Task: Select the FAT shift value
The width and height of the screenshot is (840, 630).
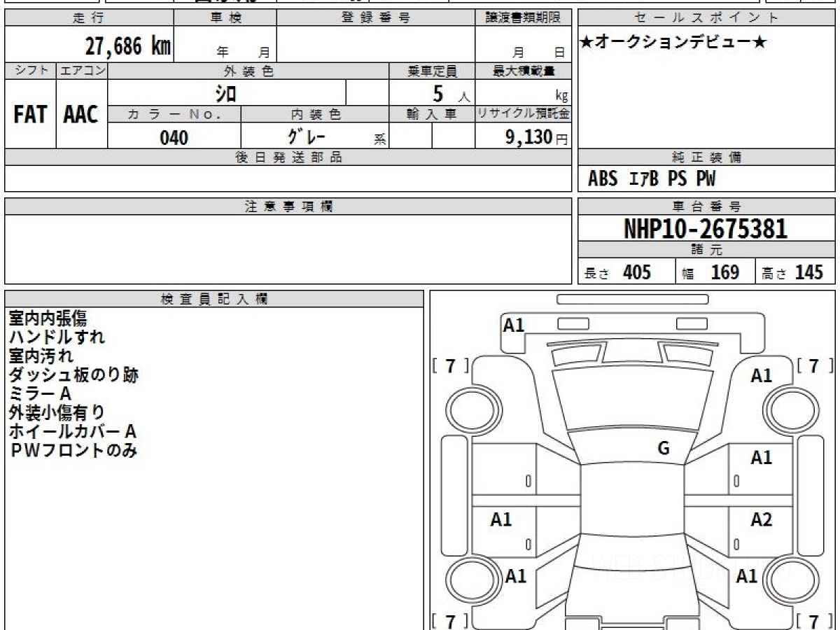Action: (x=30, y=115)
